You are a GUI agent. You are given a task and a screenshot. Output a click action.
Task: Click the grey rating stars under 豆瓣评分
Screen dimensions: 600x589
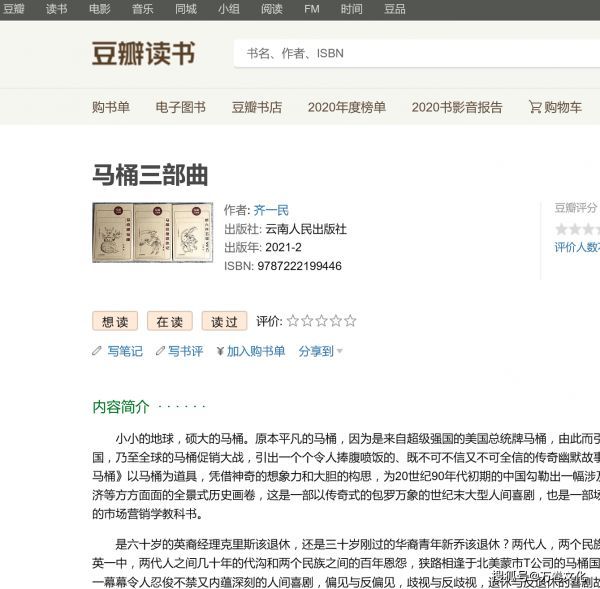[x=577, y=229]
